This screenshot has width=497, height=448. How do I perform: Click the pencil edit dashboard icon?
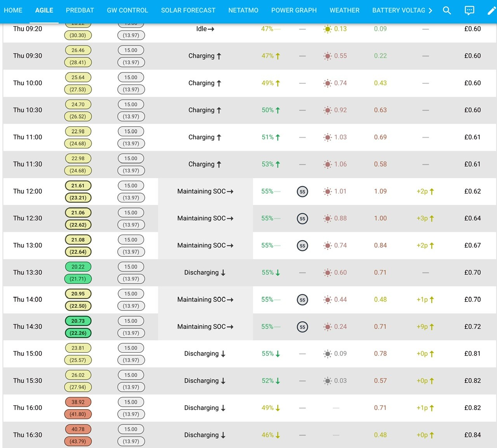(492, 10)
